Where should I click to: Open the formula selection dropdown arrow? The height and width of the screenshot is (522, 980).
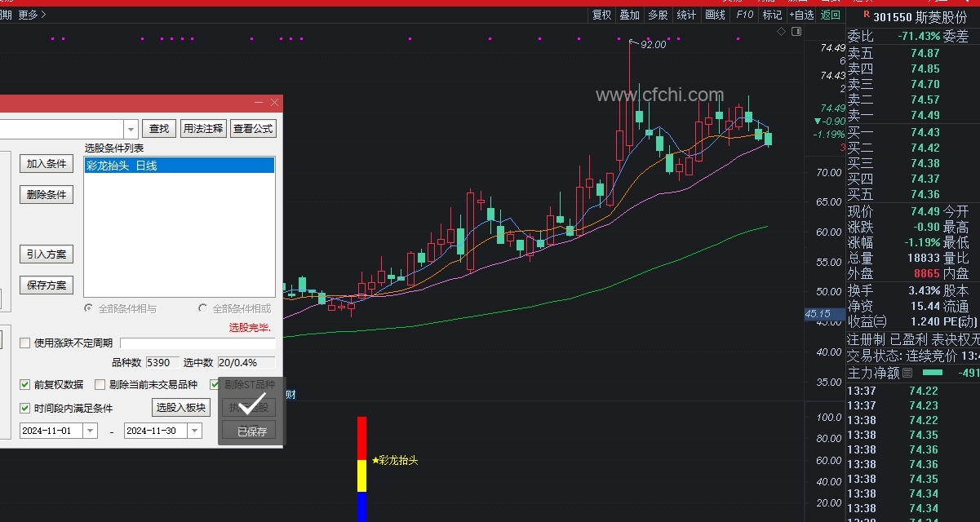131,129
